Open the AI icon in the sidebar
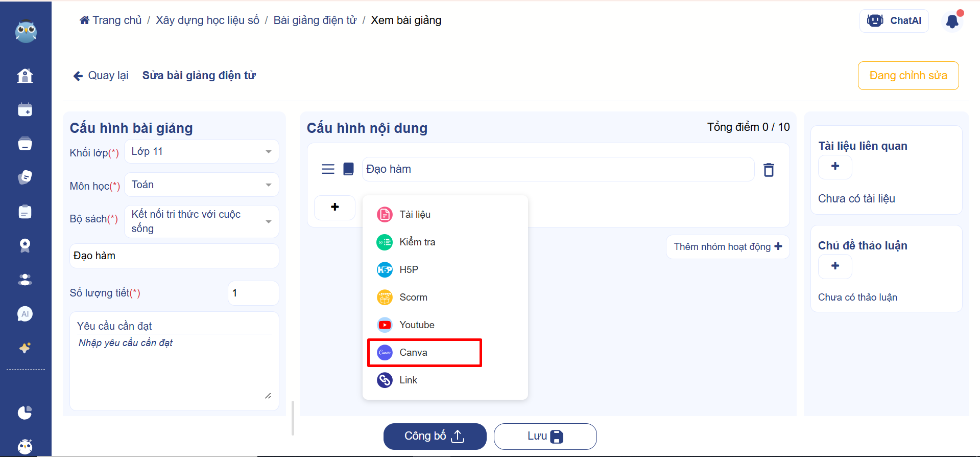980x457 pixels. tap(25, 314)
